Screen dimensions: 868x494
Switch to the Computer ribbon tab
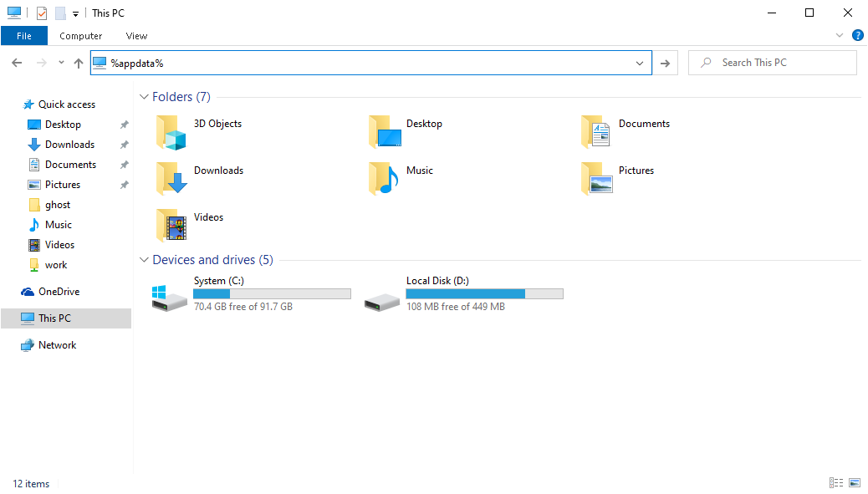pos(81,36)
